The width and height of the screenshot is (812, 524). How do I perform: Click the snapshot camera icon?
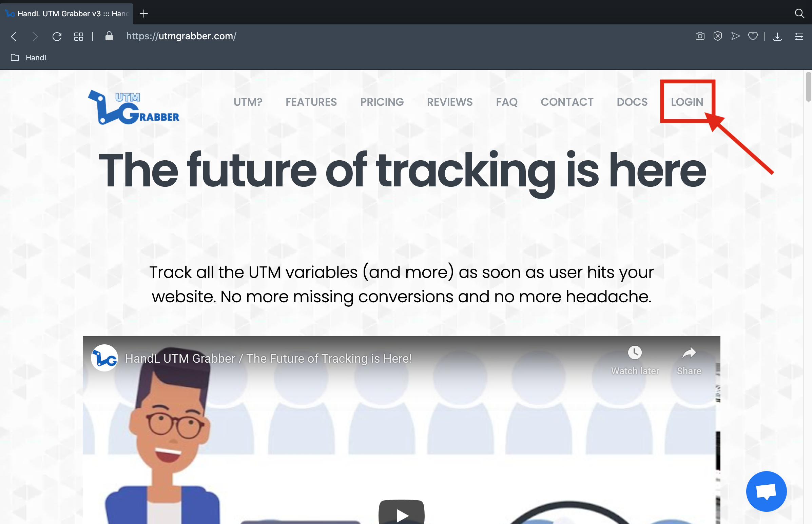tap(700, 36)
